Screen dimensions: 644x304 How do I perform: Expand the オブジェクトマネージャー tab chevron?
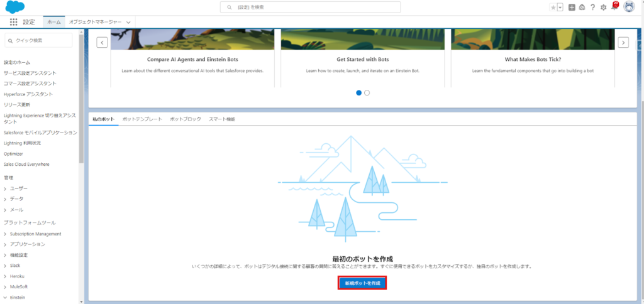[128, 22]
